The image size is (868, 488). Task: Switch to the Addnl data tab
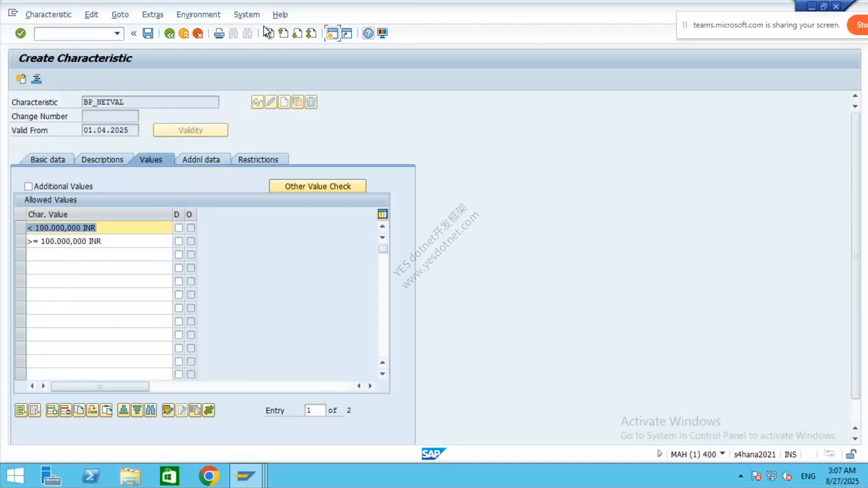(x=201, y=160)
